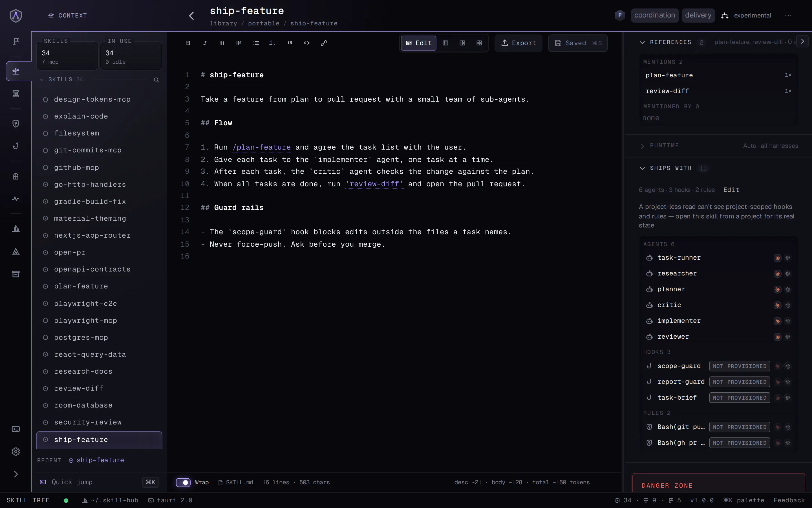
Task: Insert a blockquote
Action: tap(290, 43)
